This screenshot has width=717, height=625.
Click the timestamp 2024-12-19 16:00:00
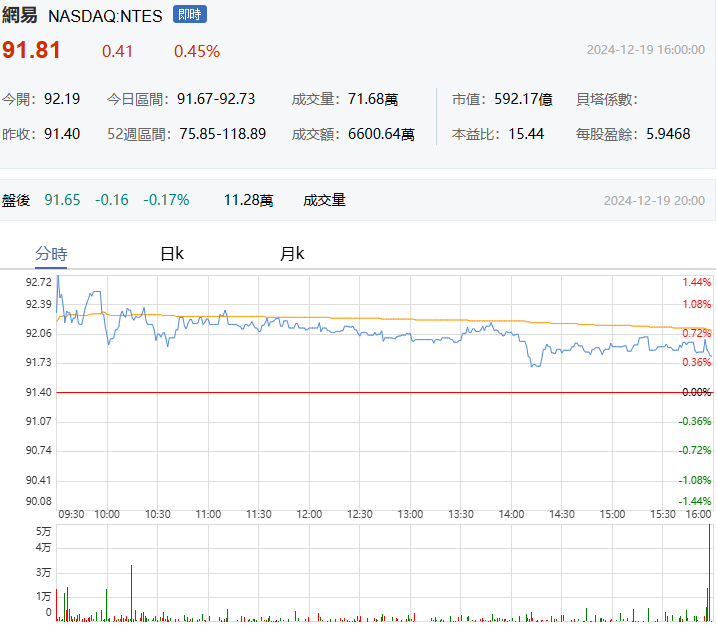646,50
